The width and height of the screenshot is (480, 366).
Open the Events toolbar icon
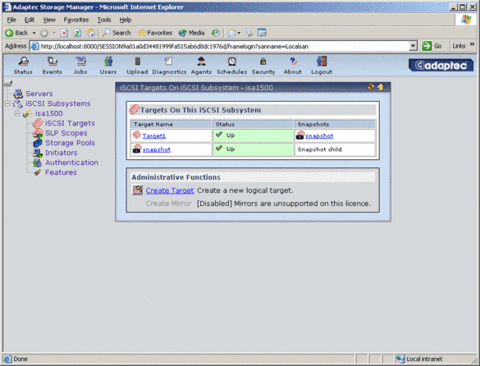pos(52,62)
